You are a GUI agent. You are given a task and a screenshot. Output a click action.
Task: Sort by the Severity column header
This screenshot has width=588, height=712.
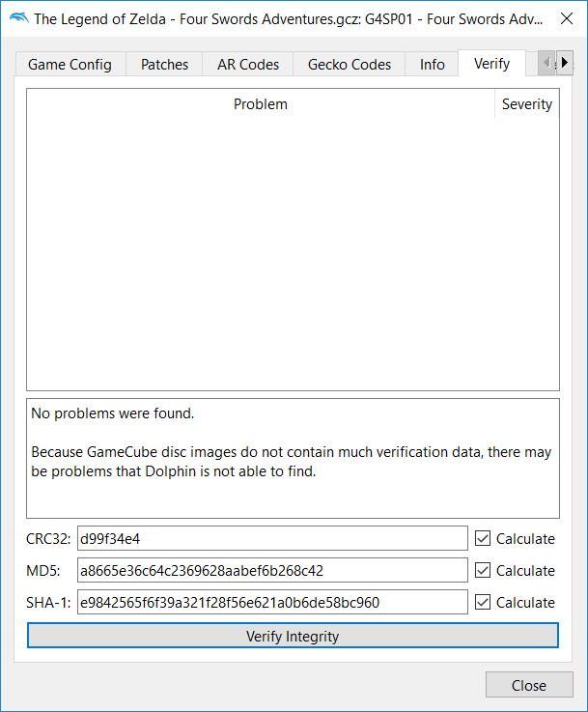click(x=527, y=104)
